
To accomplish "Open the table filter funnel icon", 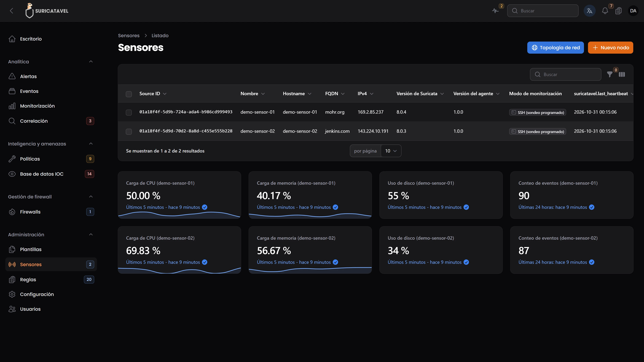I will 609,74.
